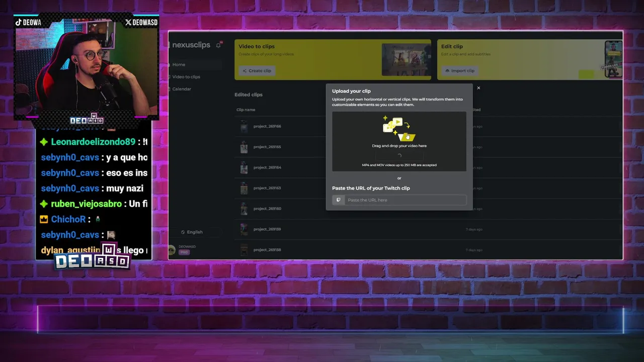Click the DEOWASD account avatar
644x362 pixels.
tap(172, 250)
